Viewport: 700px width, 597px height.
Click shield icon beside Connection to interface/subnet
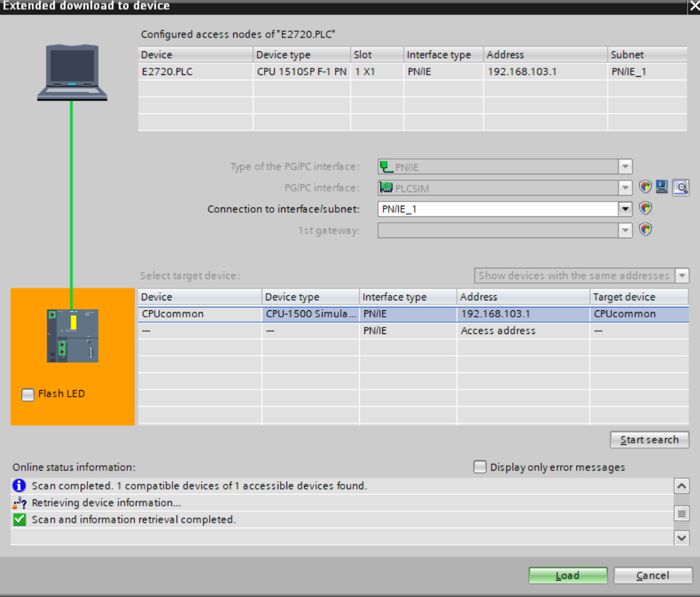645,209
